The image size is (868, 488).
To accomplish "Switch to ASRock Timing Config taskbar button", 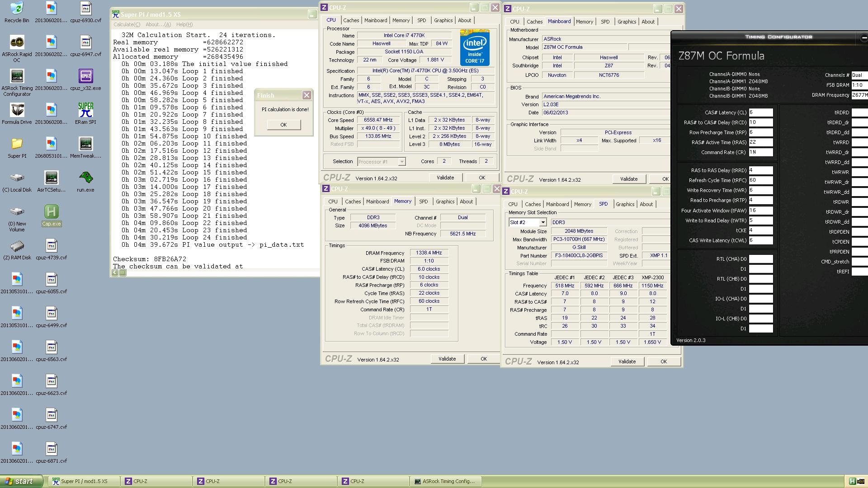I will 445,481.
